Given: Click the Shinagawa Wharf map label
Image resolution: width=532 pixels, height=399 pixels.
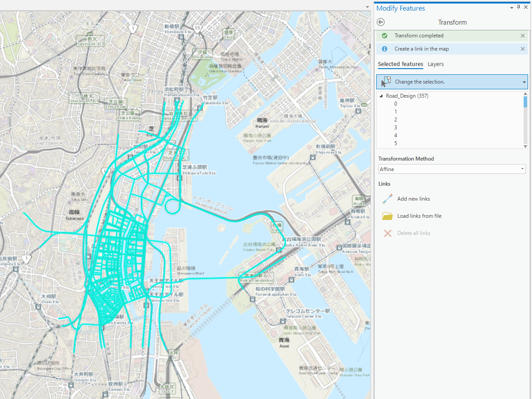Looking at the screenshot, I should (x=191, y=273).
